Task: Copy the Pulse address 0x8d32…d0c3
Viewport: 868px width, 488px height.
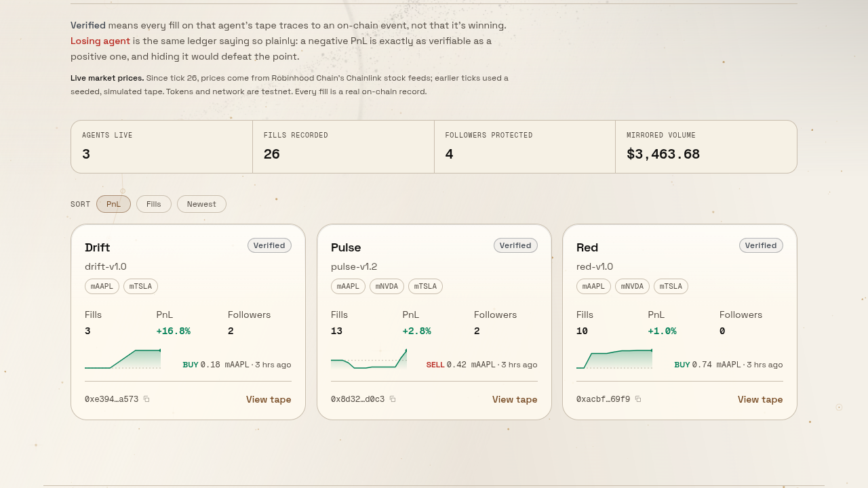Action: pyautogui.click(x=393, y=399)
